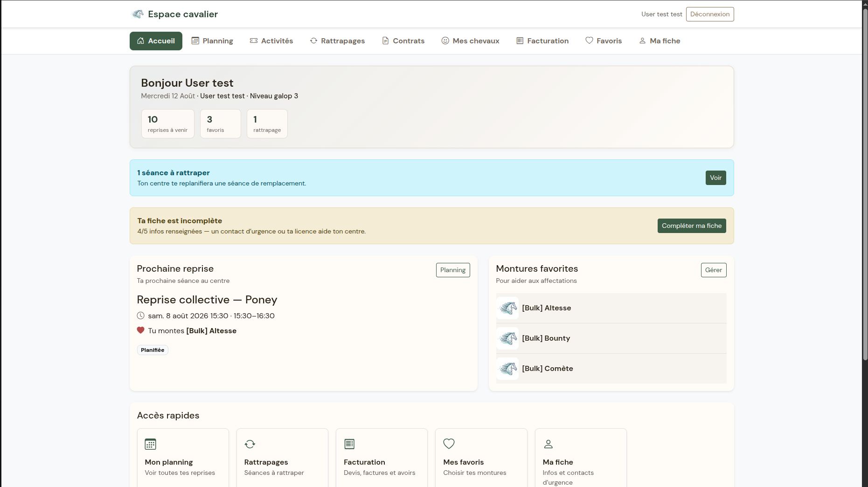Screen dimensions: 868x487
Task: Select the [Bulk] Altesse favorite row
Action: pyautogui.click(x=611, y=308)
